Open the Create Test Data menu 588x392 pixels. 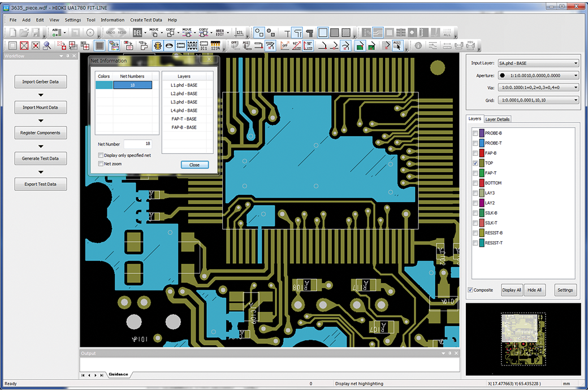pos(145,20)
